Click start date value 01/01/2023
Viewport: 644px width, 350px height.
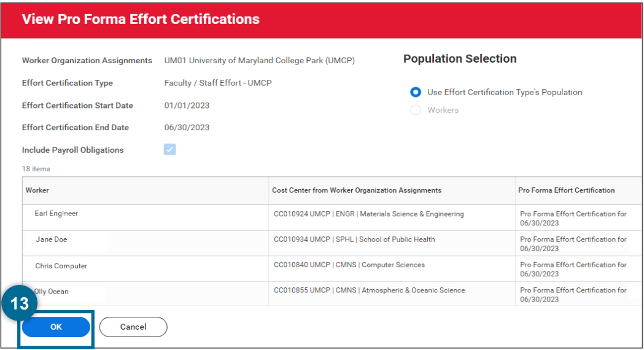coord(187,106)
